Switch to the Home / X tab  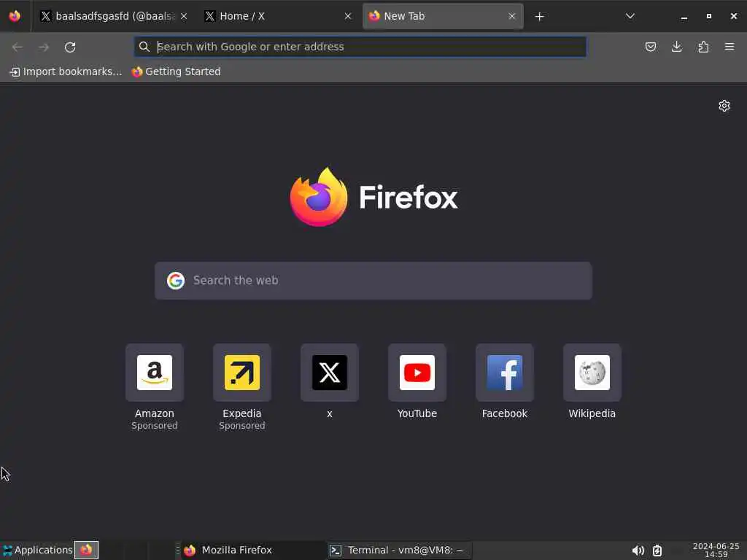tap(278, 16)
